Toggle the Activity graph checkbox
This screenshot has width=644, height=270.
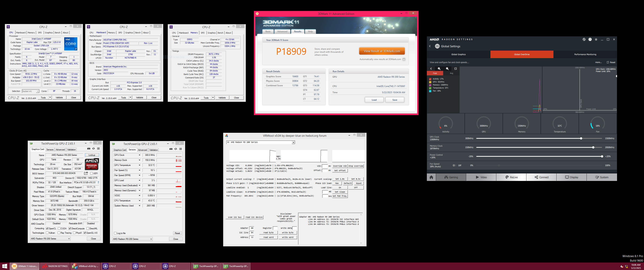[430, 79]
